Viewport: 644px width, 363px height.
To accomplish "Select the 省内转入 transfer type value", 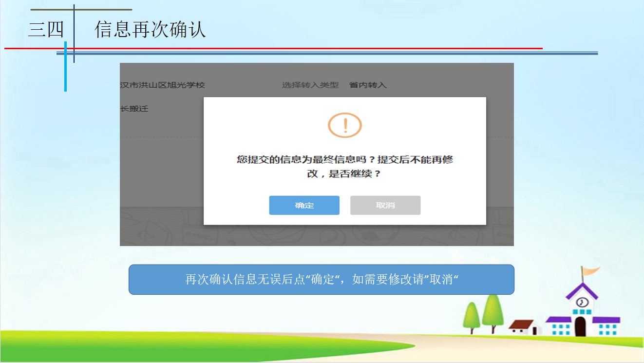I will tap(368, 85).
